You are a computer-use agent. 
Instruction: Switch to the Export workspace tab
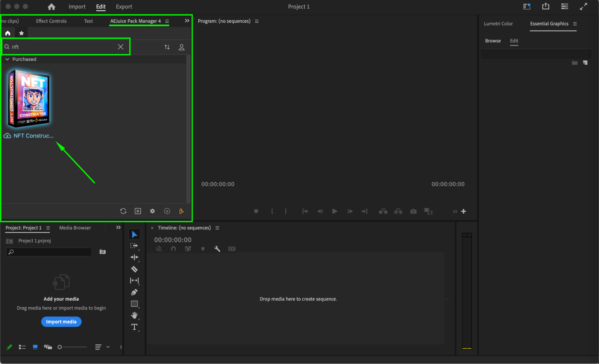(x=124, y=7)
